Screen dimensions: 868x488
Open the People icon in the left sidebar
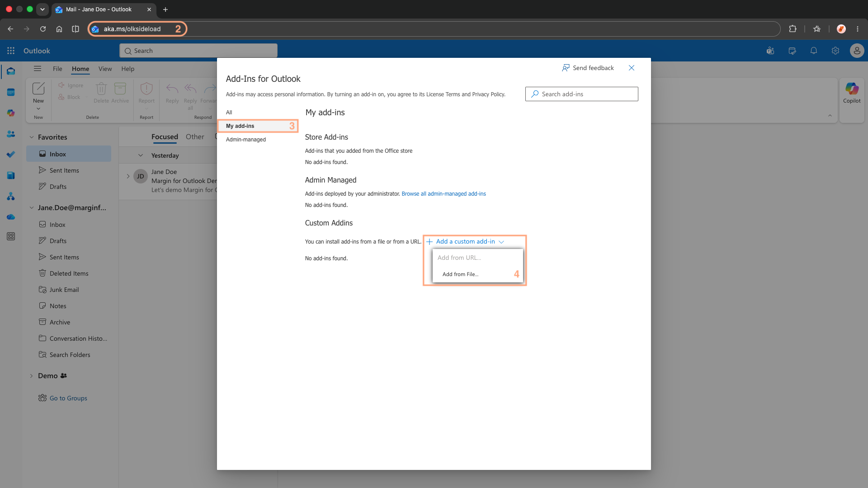[11, 134]
